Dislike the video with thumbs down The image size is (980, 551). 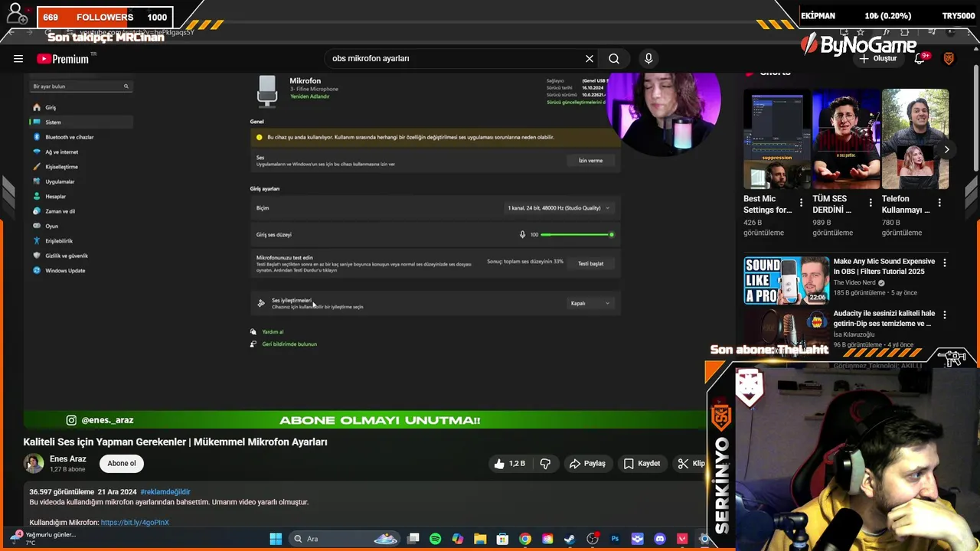tap(545, 463)
